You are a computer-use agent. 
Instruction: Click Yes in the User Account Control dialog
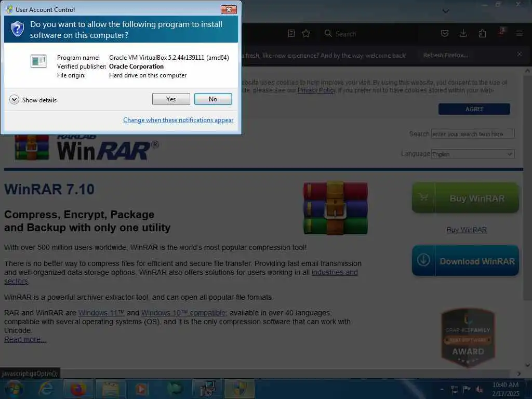coord(171,99)
